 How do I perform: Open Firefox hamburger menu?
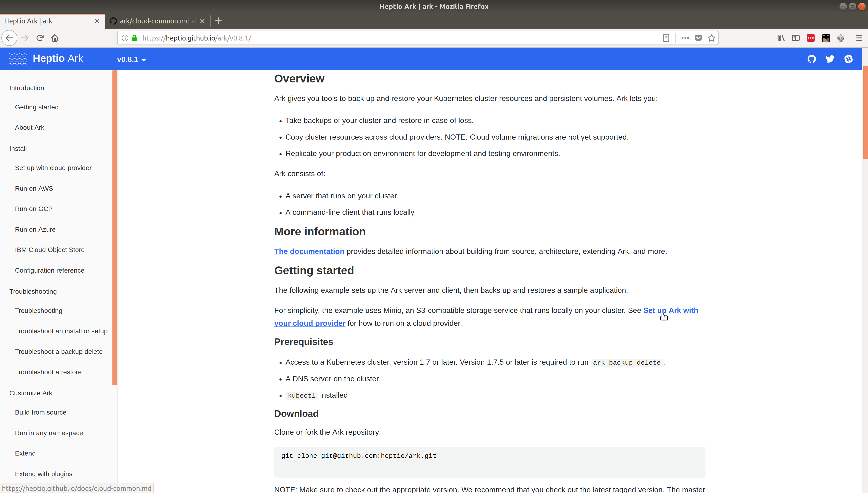click(859, 38)
